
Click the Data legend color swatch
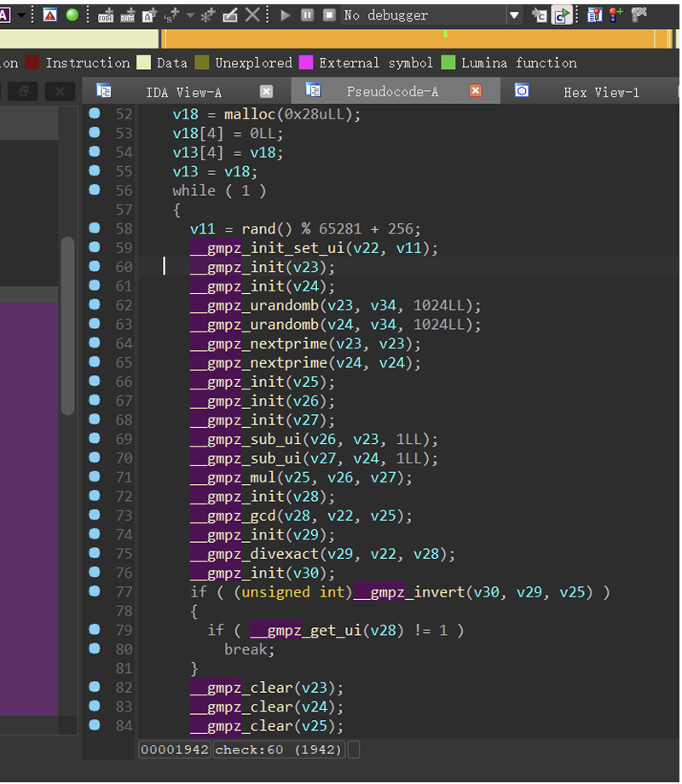[143, 62]
